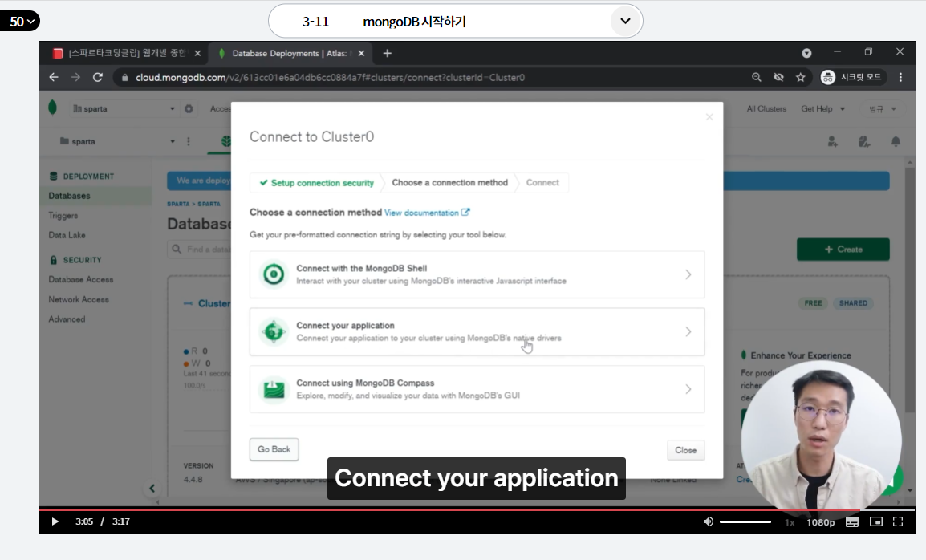Switch to the 스파르타코딩클럽 browser tab
Screen dimensions: 926x560
(x=126, y=53)
